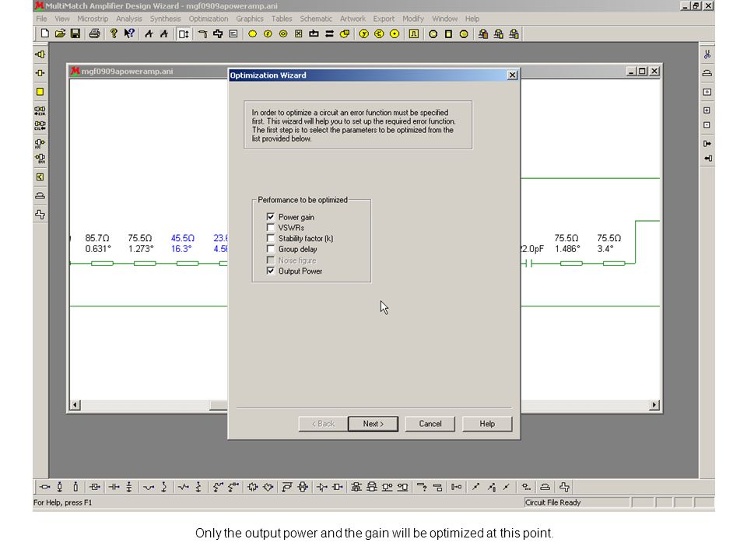
Task: Uncheck the Output Power checkbox
Action: pos(271,271)
